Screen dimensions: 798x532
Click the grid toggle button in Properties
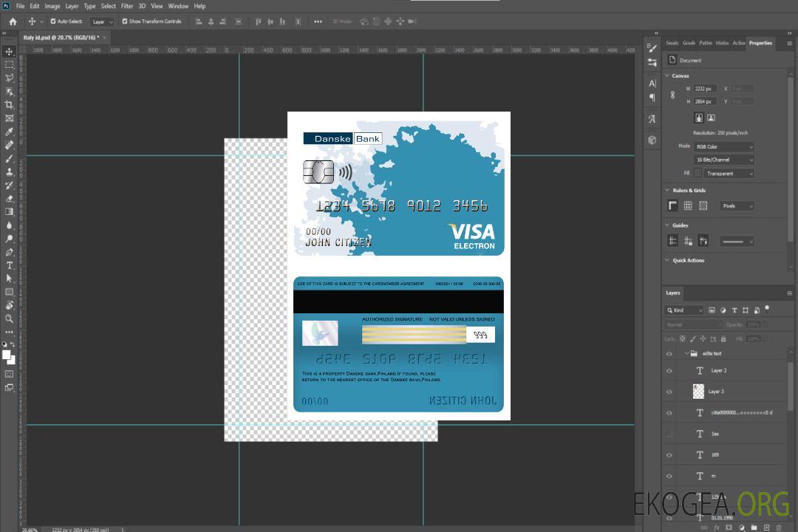688,205
